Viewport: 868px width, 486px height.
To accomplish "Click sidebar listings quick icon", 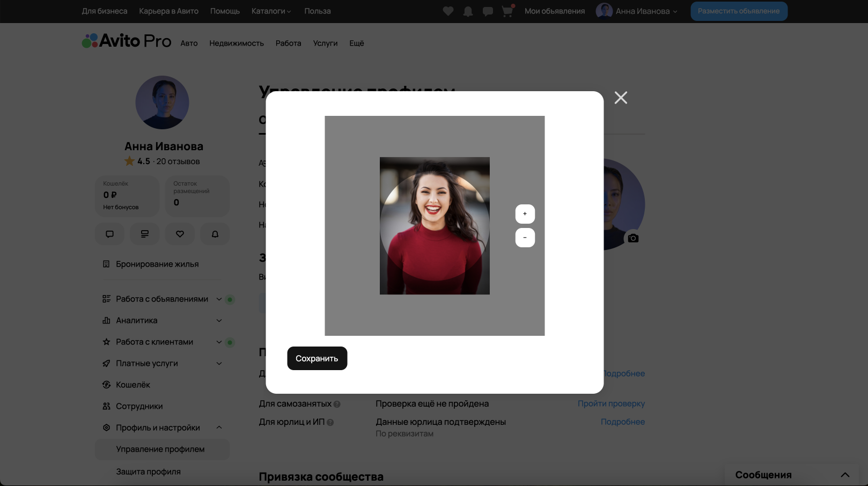I will tap(145, 234).
